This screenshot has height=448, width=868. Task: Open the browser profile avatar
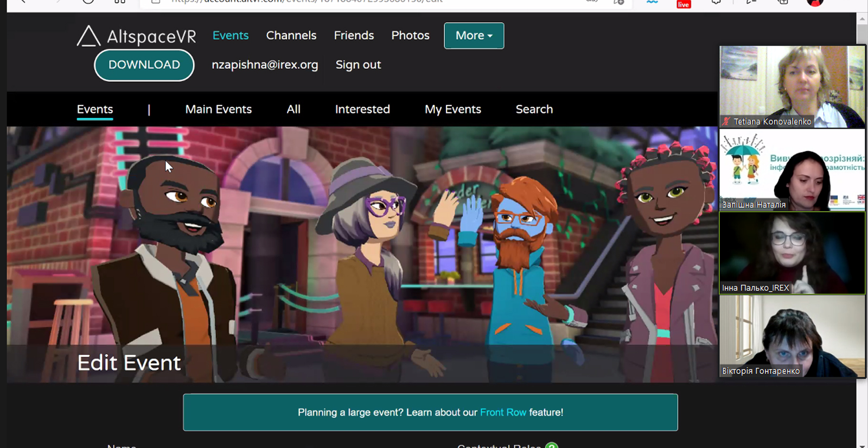click(815, 3)
